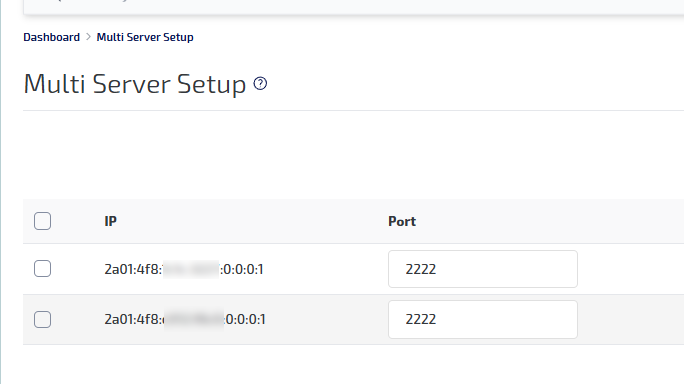Focus the Port field of the second server
This screenshot has height=384, width=684.
[483, 319]
